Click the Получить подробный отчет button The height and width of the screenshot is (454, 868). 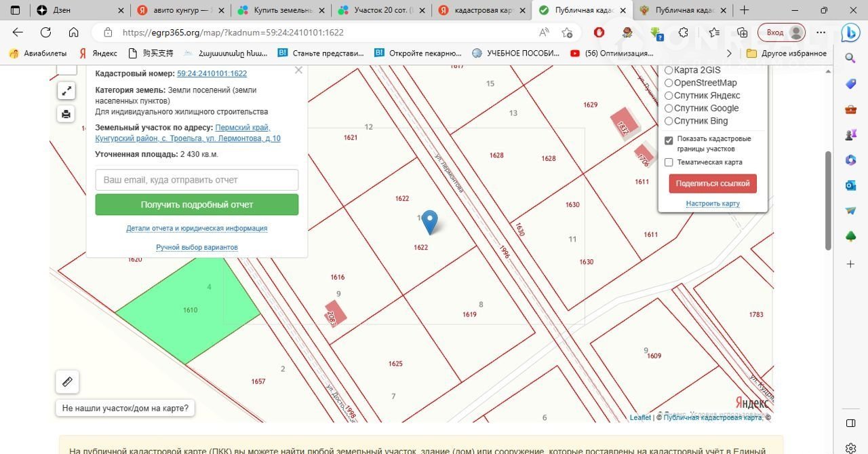(197, 204)
